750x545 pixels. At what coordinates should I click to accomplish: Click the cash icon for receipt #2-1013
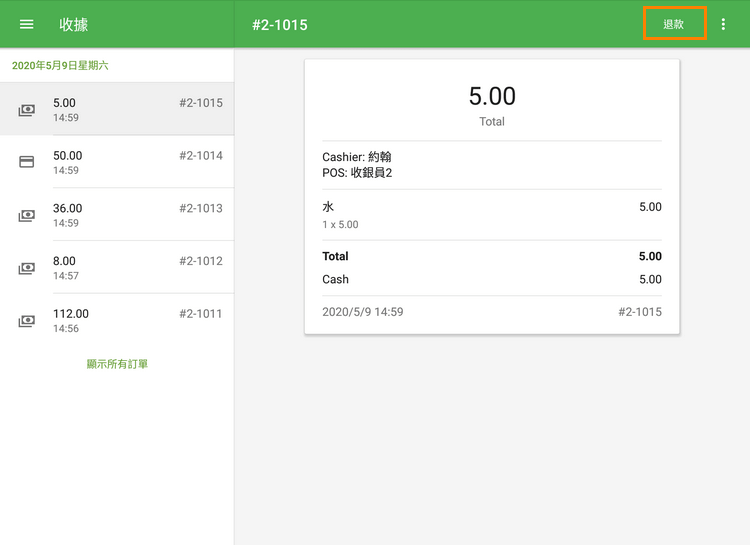click(x=27, y=215)
